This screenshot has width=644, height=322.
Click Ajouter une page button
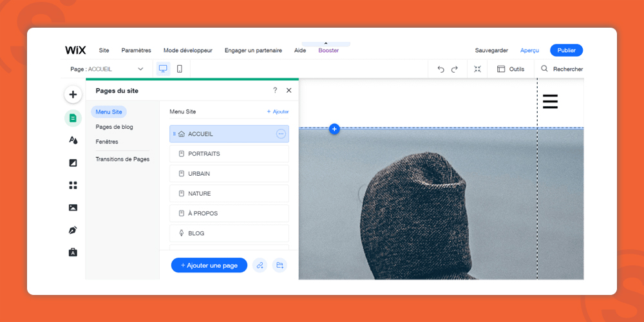[209, 265]
